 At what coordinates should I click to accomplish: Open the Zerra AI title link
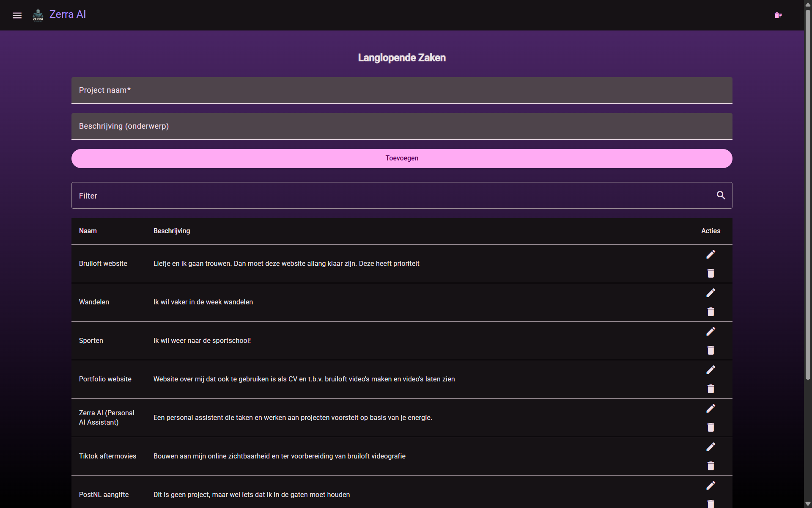(68, 14)
